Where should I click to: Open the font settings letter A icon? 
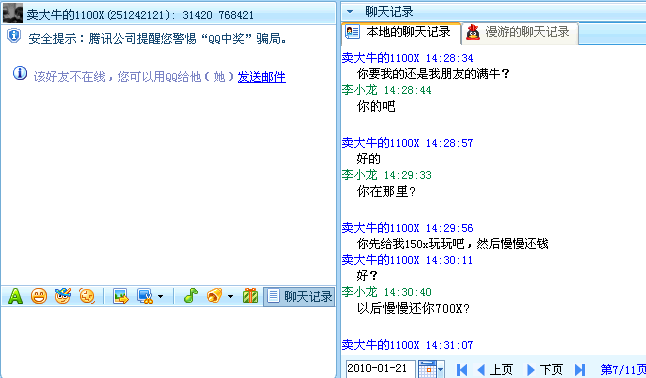pyautogui.click(x=15, y=296)
